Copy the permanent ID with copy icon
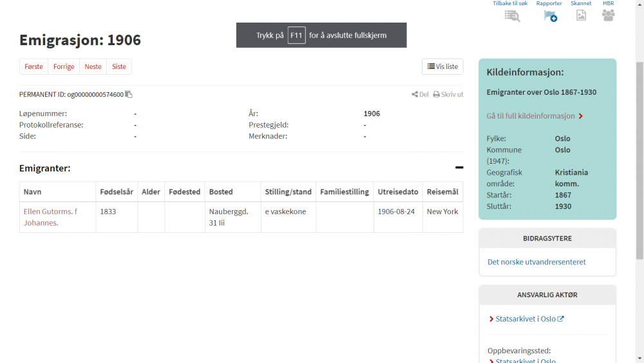The image size is (644, 363). [129, 95]
